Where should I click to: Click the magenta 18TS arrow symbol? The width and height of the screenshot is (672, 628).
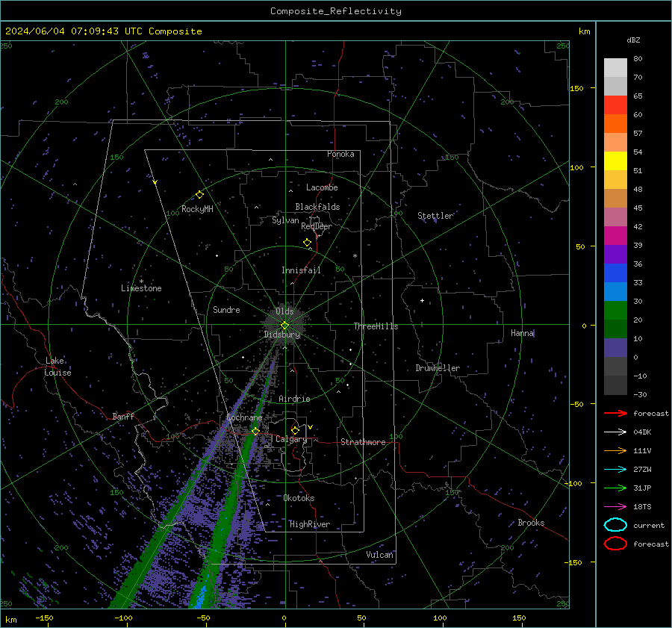coord(615,507)
